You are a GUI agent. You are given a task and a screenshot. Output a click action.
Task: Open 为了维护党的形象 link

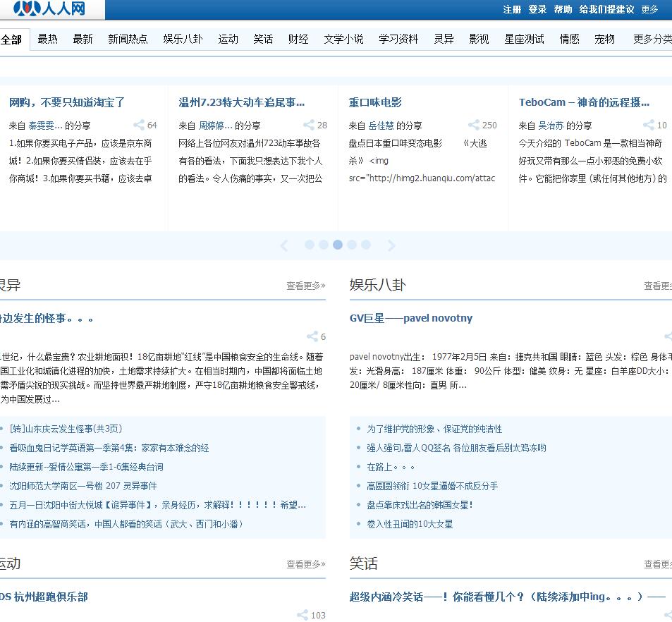tap(434, 429)
